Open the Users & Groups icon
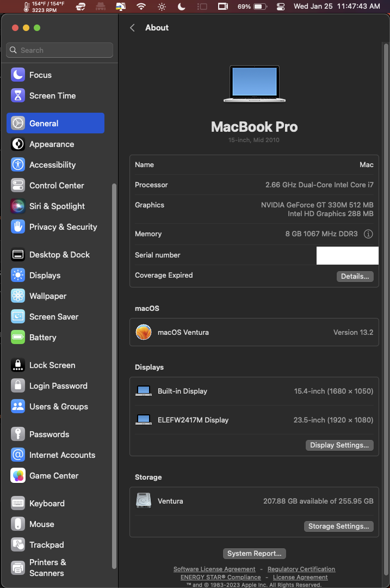The height and width of the screenshot is (588, 390). coord(17,406)
